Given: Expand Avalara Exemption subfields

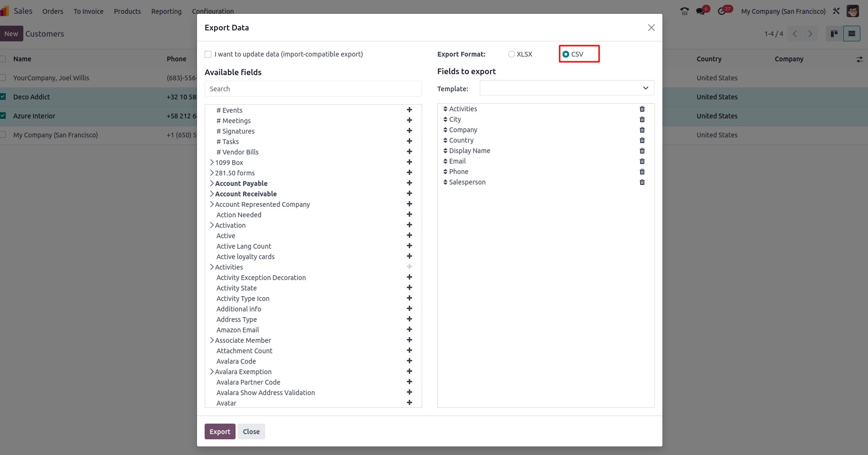Looking at the screenshot, I should point(212,371).
